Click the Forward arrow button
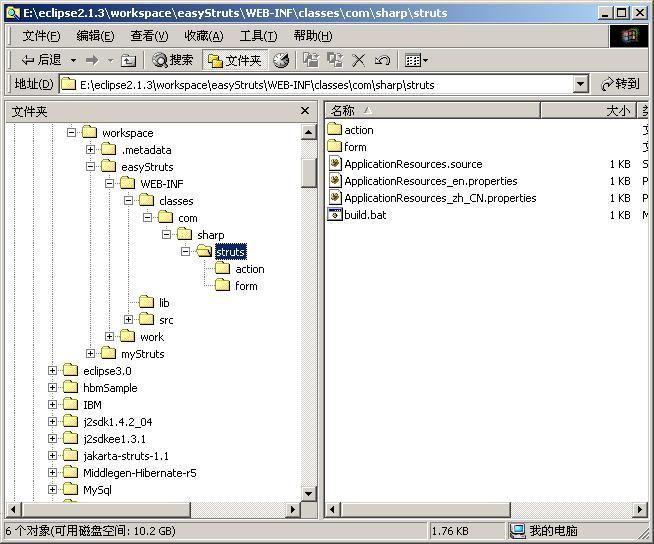Viewport: 654px width, 544px height. click(92, 60)
